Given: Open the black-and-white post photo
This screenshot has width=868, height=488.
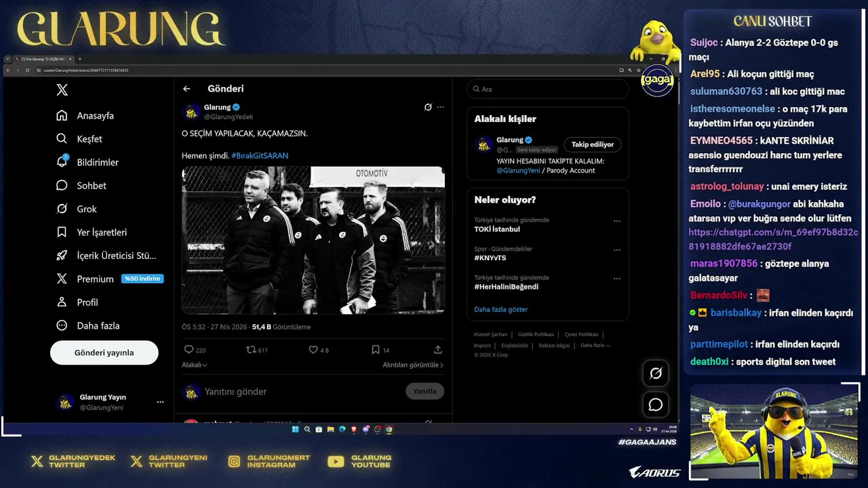Looking at the screenshot, I should [313, 240].
